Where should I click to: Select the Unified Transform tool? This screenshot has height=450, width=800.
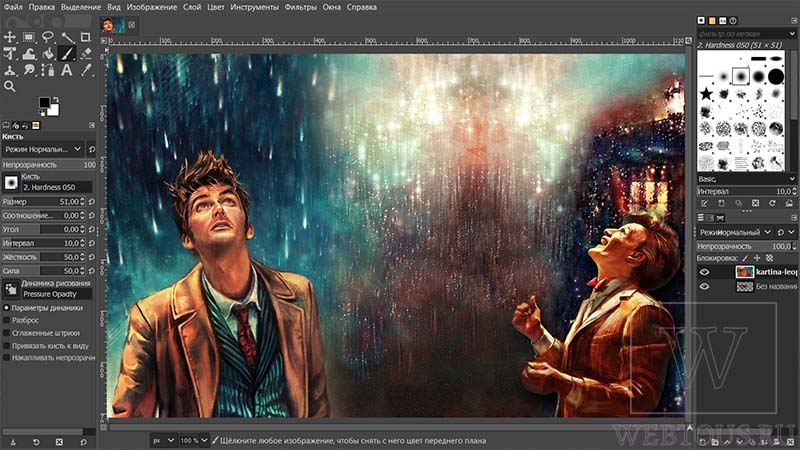[10, 54]
